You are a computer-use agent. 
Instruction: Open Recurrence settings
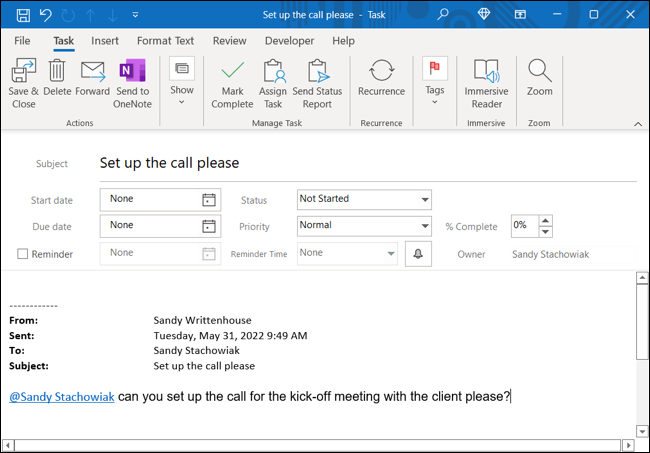(x=381, y=78)
